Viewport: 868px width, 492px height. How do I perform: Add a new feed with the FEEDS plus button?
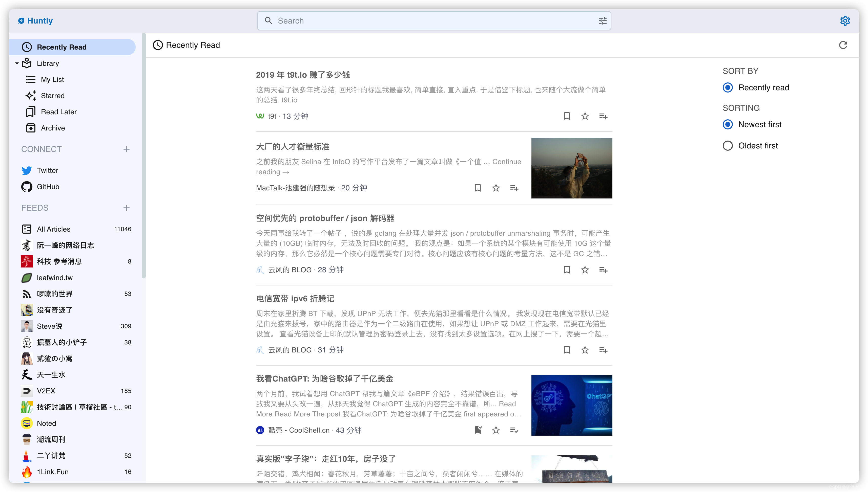pyautogui.click(x=126, y=208)
